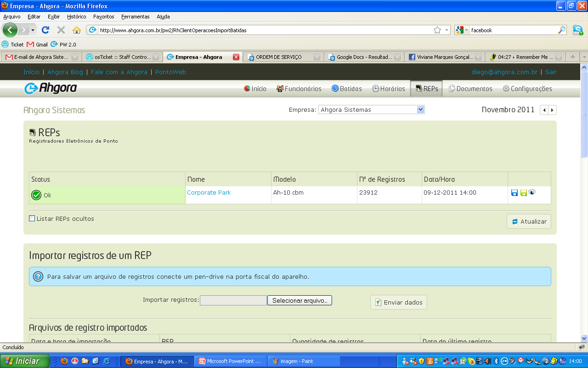Open the Batidas tab
This screenshot has width=588, height=368.
point(347,89)
